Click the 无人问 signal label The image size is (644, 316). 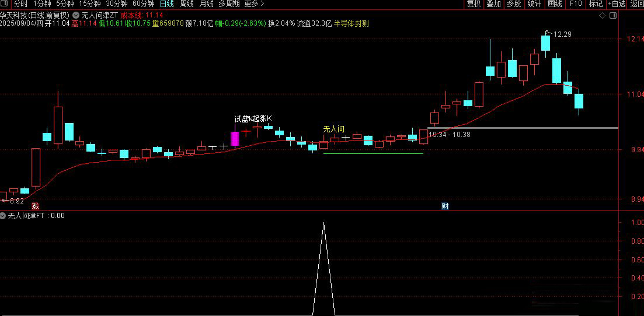pyautogui.click(x=334, y=129)
